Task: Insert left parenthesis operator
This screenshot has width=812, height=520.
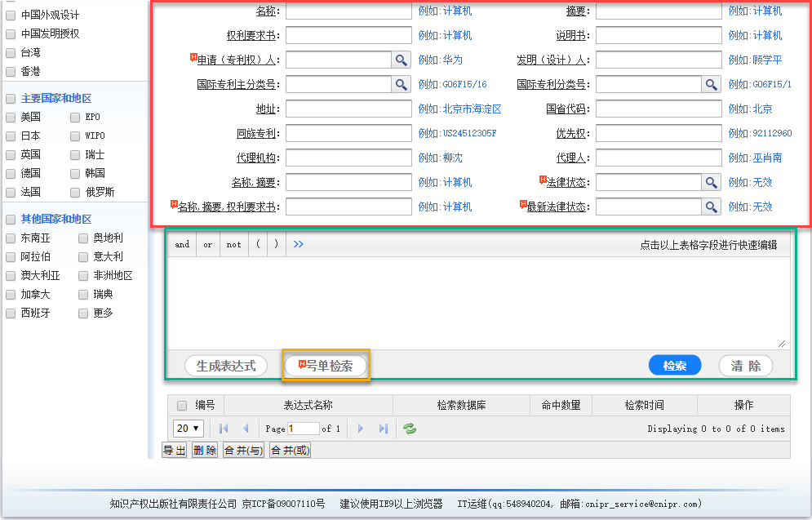Action: point(259,244)
